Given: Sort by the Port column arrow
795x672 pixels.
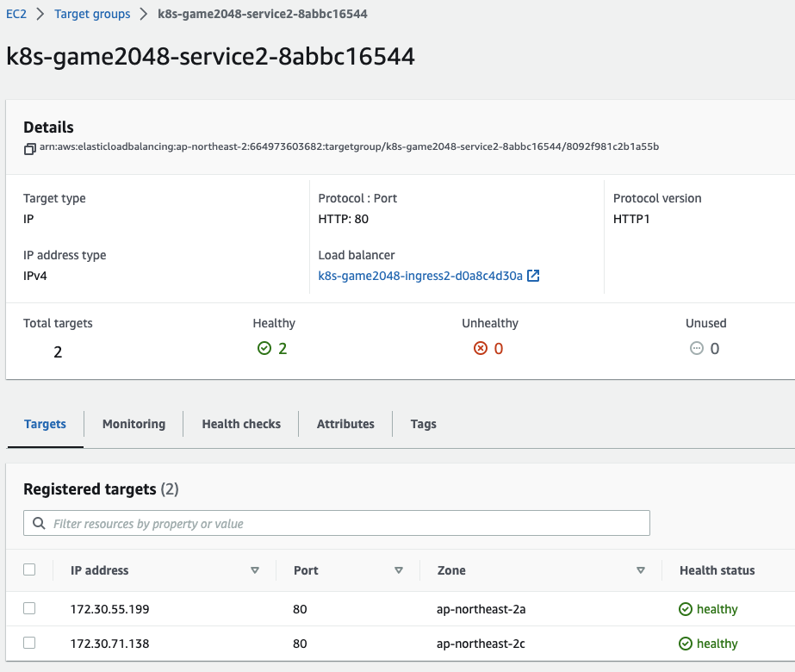Looking at the screenshot, I should pyautogui.click(x=399, y=570).
